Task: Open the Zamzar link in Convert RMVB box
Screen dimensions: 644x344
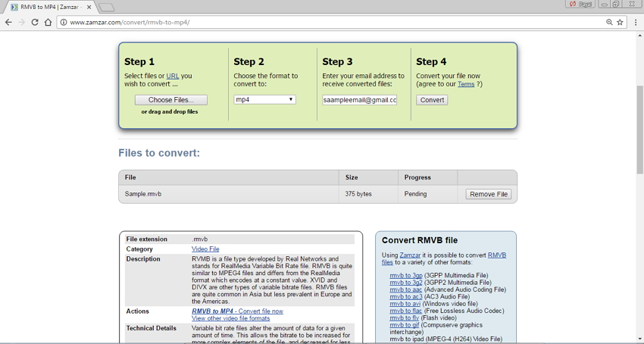Action: click(409, 255)
